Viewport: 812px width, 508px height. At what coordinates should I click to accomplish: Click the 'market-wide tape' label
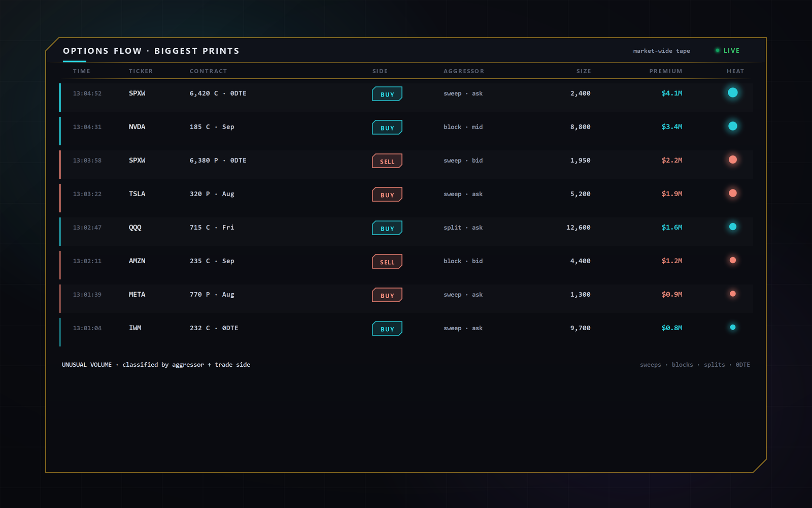point(662,51)
